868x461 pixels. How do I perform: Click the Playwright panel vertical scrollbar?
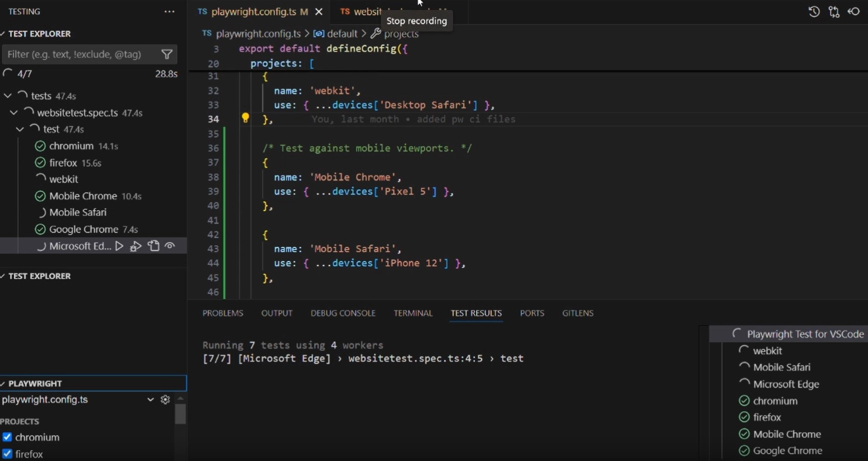tap(180, 414)
